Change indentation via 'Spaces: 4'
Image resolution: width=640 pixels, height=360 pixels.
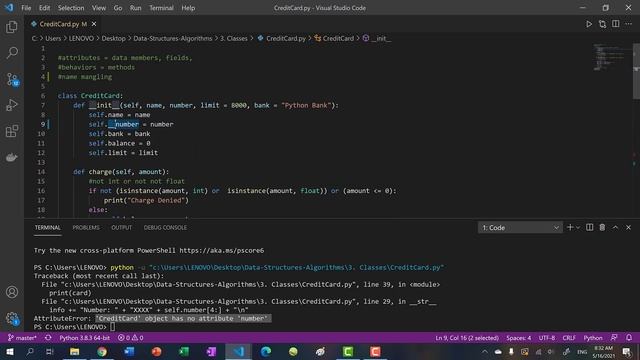518,338
